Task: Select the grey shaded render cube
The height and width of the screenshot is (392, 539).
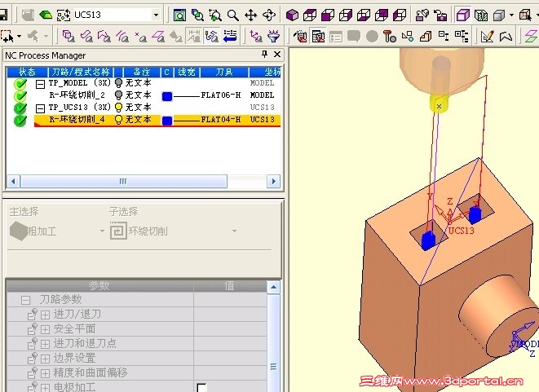Action: (498, 15)
